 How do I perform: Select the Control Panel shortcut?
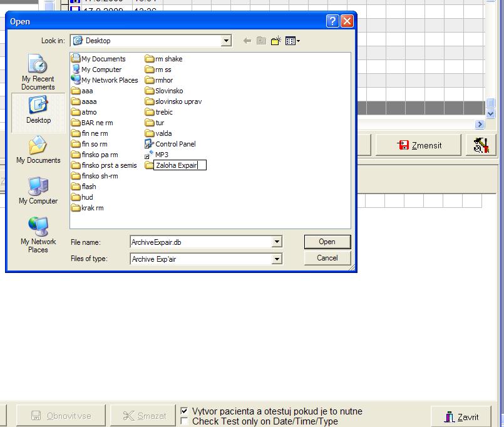pos(170,144)
